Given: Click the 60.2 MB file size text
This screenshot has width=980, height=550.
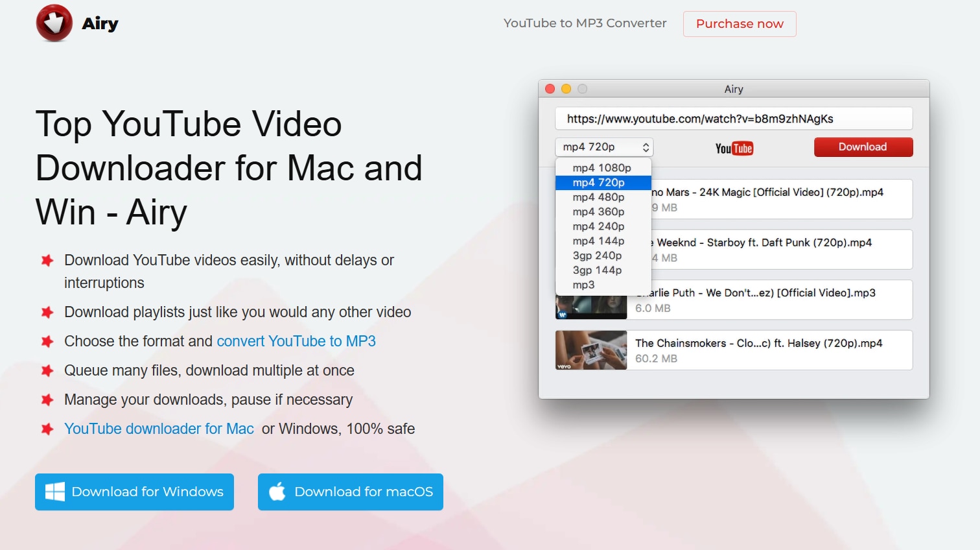Looking at the screenshot, I should point(656,359).
